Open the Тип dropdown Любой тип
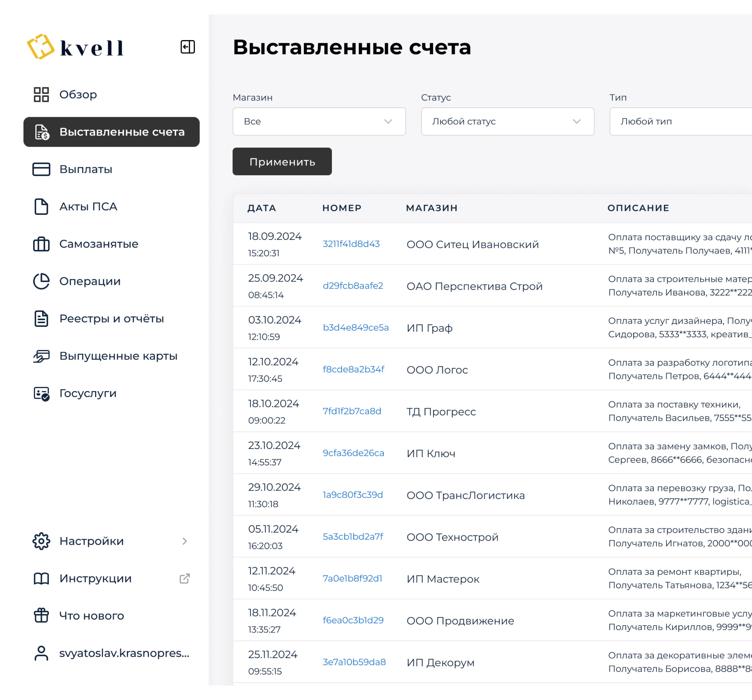 [x=680, y=121]
